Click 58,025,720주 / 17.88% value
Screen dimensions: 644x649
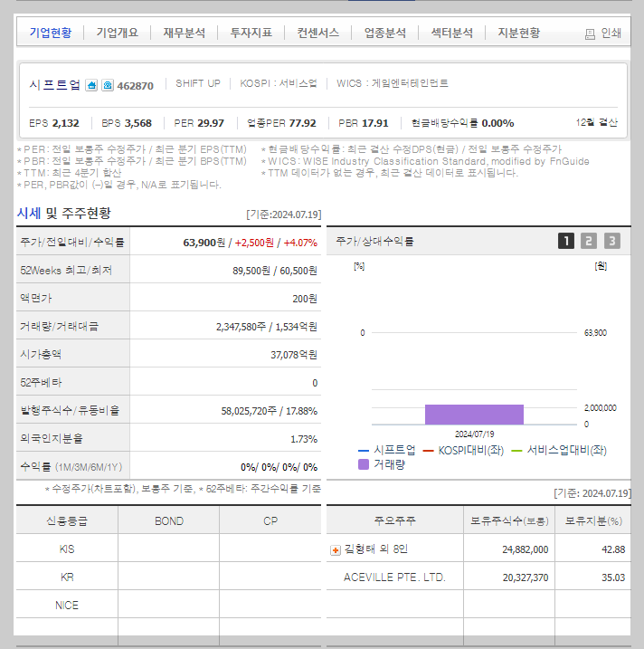tap(270, 411)
